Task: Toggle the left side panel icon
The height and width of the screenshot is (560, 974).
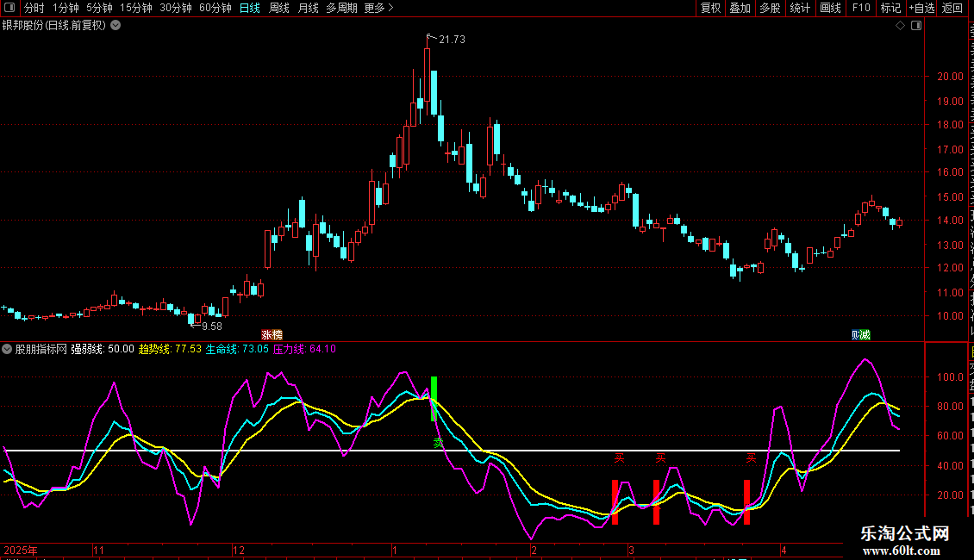Action: tap(9, 8)
